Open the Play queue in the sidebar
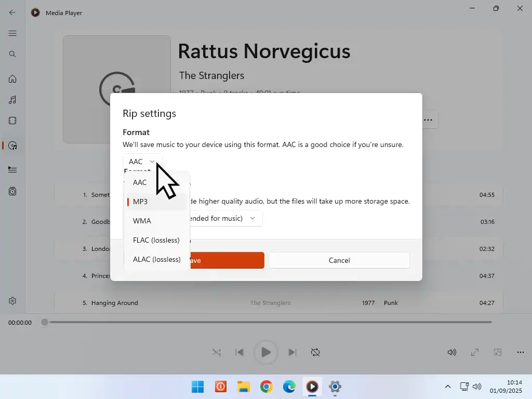Image resolution: width=532 pixels, height=399 pixels. coord(12,169)
